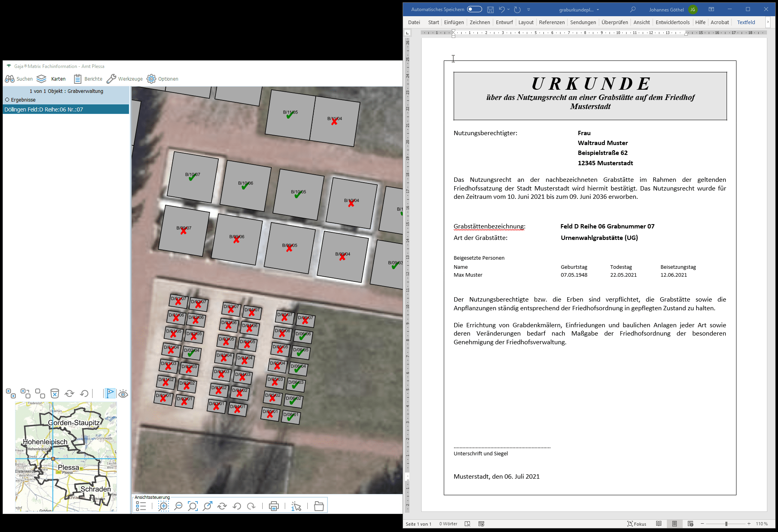Expand the undo history dropdown arrow
This screenshot has width=778, height=532.
(508, 9)
